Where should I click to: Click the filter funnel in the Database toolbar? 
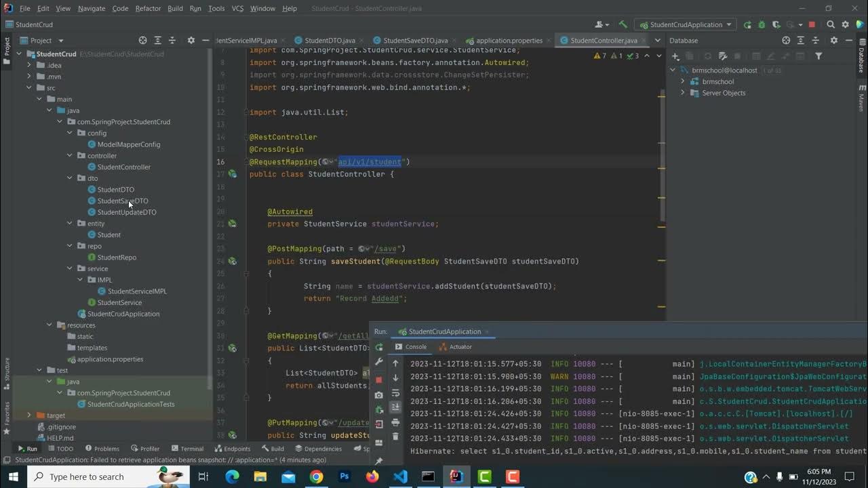818,56
